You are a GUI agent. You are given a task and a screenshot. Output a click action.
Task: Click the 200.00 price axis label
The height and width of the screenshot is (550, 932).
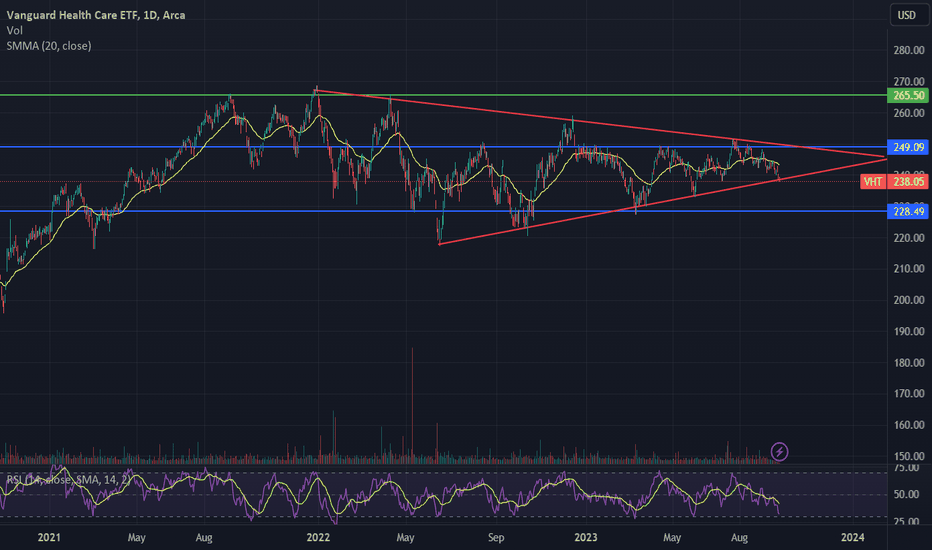click(909, 300)
